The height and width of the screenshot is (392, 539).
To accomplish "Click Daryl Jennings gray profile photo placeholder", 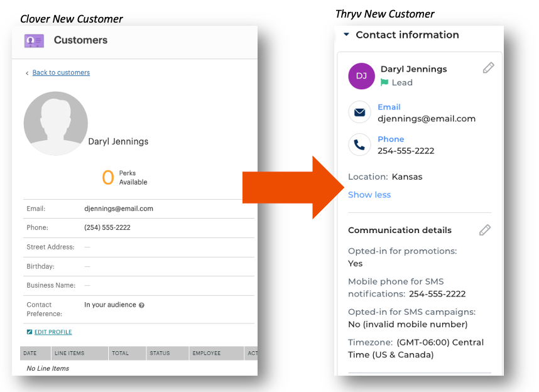I will coord(56,124).
